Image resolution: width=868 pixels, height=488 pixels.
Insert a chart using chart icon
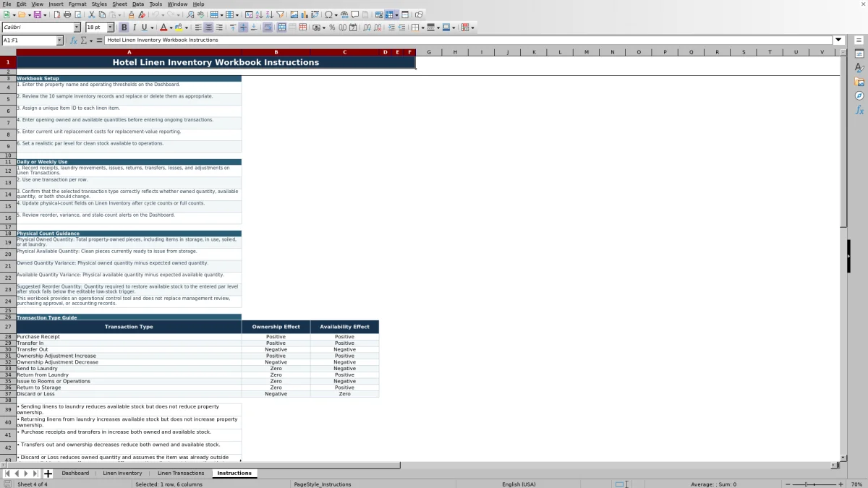point(305,14)
